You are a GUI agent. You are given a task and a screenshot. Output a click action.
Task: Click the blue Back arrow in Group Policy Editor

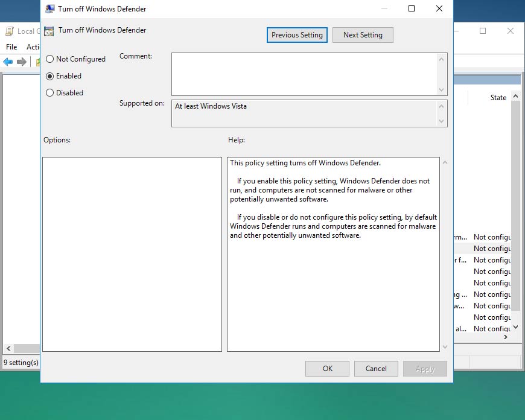click(7, 61)
